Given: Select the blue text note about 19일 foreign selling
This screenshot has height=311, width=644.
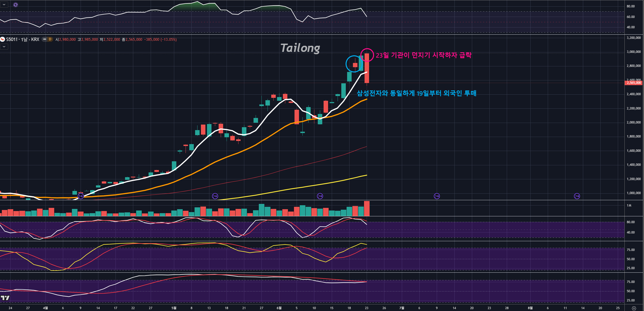Looking at the screenshot, I should click(417, 93).
